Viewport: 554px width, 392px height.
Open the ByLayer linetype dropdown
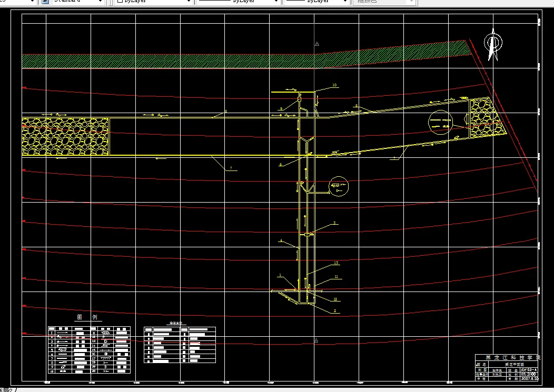[276, 2]
